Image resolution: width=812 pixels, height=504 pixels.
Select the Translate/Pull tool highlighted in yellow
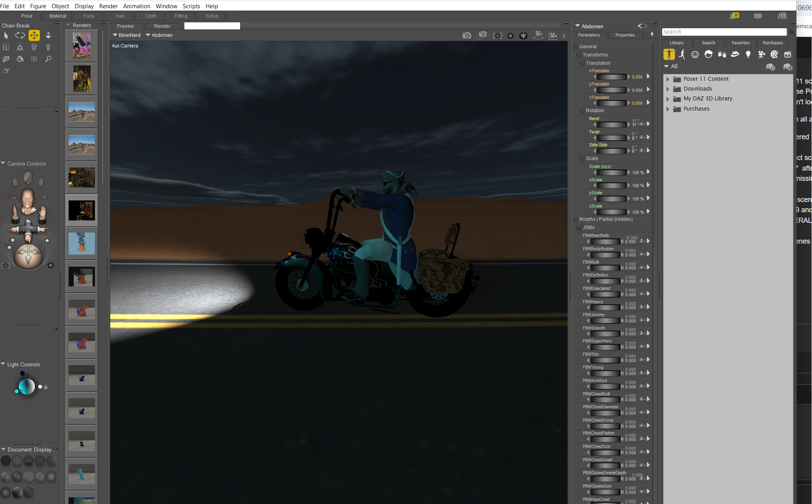[x=34, y=35]
